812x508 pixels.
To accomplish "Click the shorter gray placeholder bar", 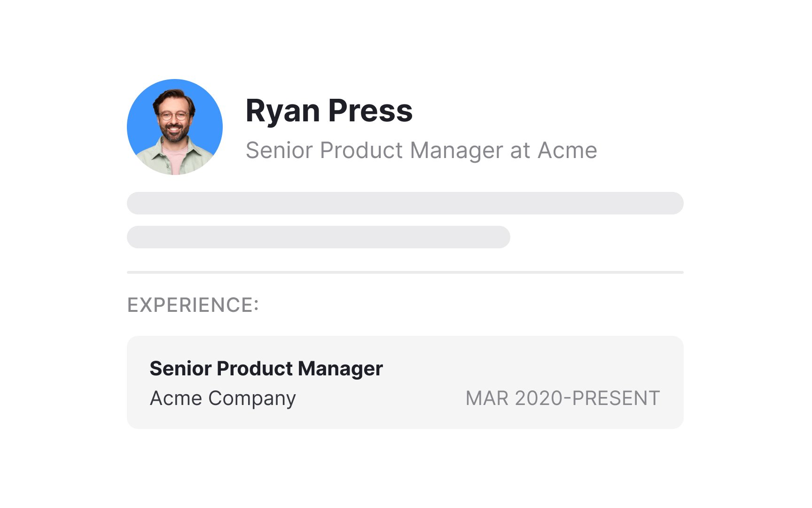I will coord(319,237).
